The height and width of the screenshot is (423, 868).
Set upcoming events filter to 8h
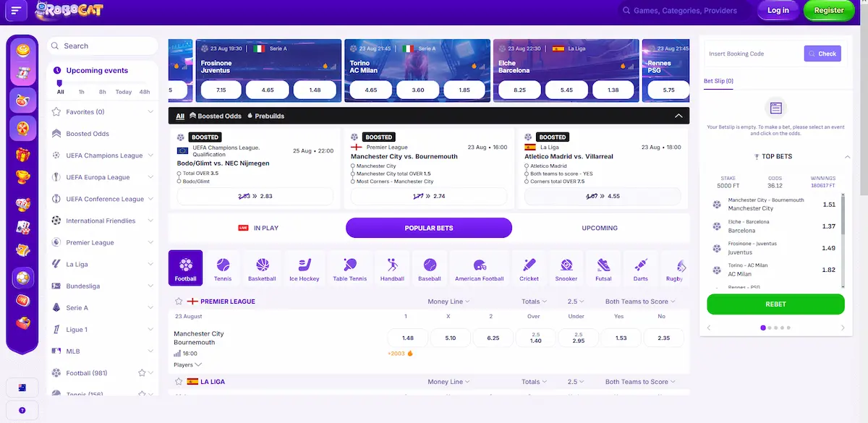click(103, 92)
